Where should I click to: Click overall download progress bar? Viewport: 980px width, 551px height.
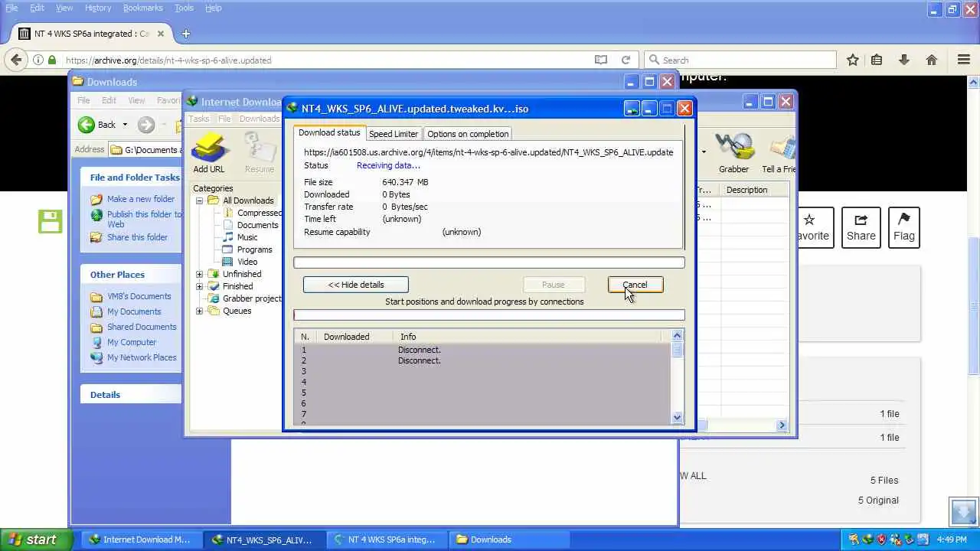(x=489, y=262)
